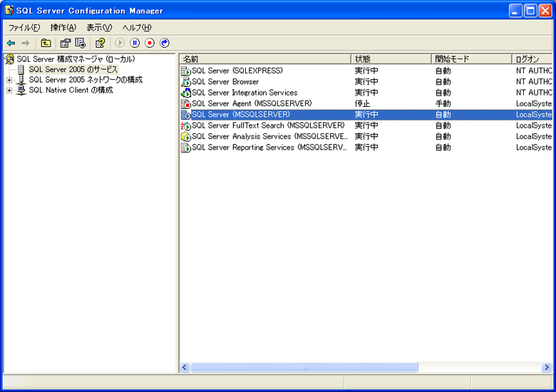Click Reporting Services service icon

point(186,148)
